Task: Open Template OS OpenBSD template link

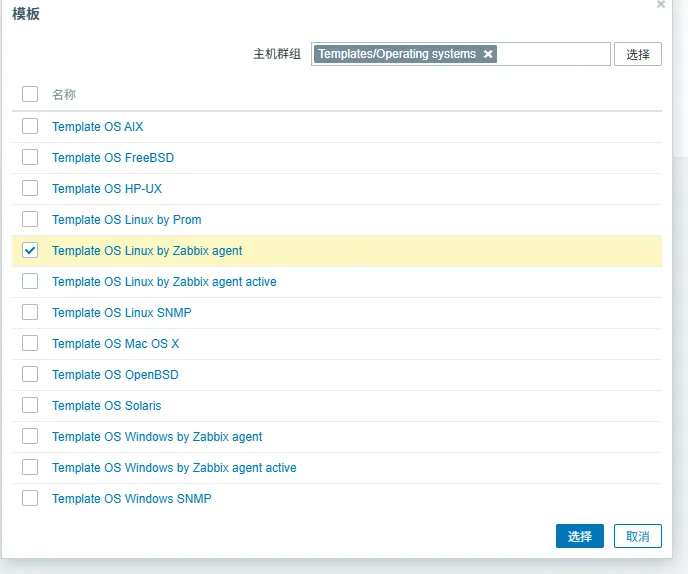Action: click(x=115, y=375)
